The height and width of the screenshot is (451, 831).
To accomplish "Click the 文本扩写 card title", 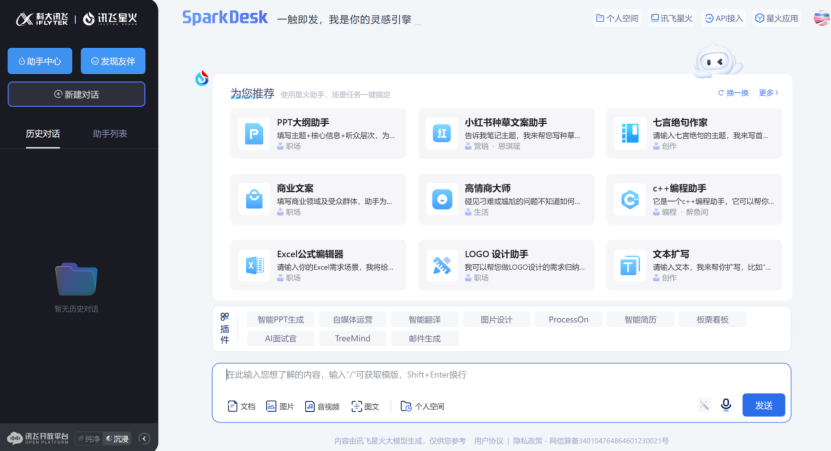I will (670, 254).
